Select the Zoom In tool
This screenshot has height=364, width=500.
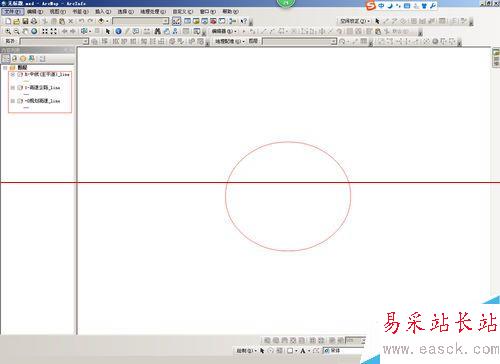8,31
